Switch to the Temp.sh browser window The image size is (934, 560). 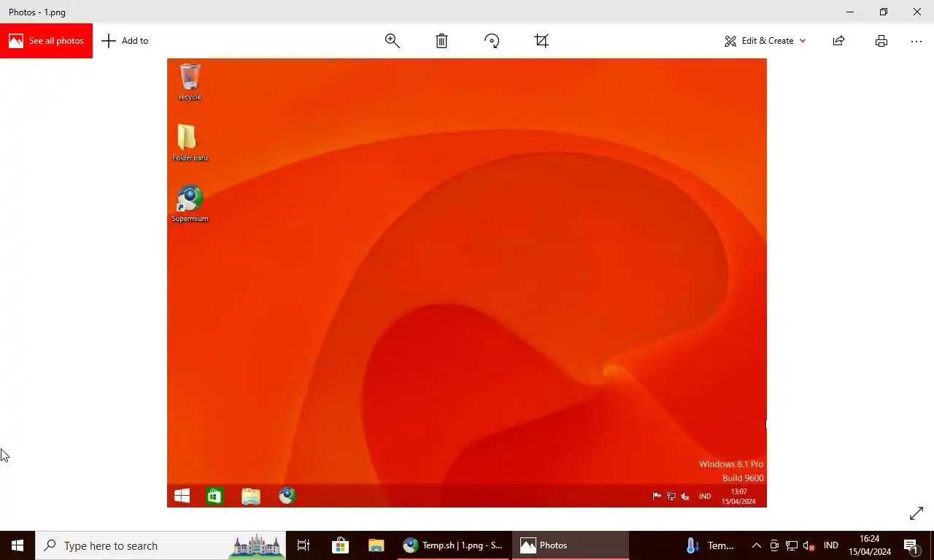click(x=453, y=545)
